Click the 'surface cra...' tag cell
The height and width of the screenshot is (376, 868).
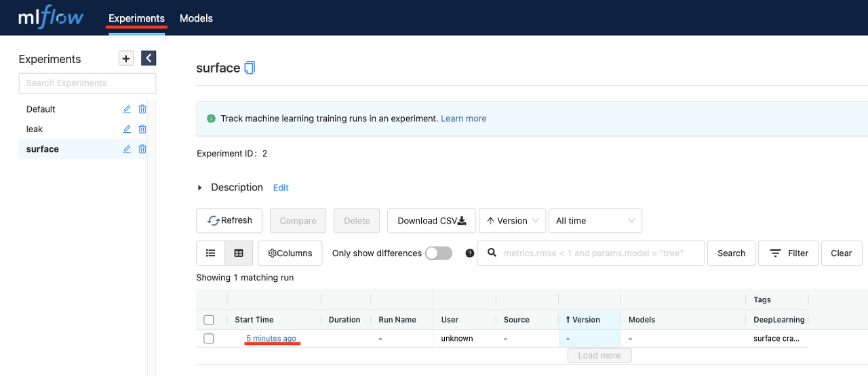pyautogui.click(x=776, y=338)
